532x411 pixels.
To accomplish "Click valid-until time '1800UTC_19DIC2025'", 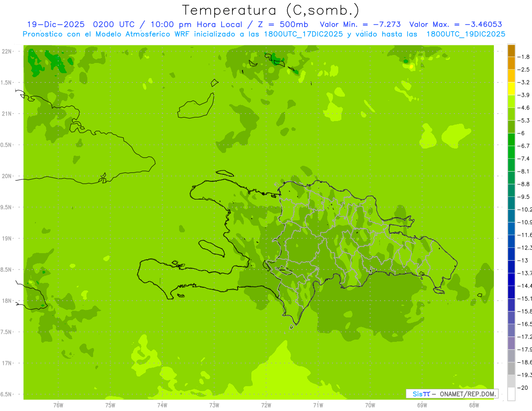I will (x=465, y=34).
